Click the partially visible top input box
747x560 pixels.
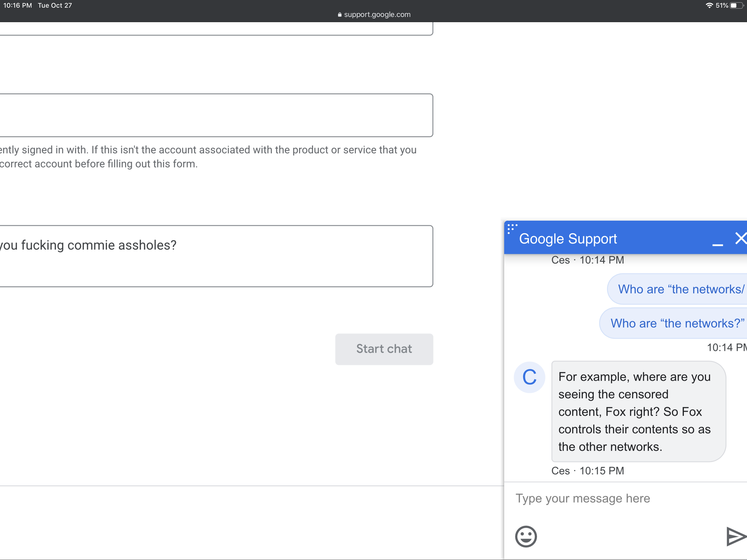(216, 29)
